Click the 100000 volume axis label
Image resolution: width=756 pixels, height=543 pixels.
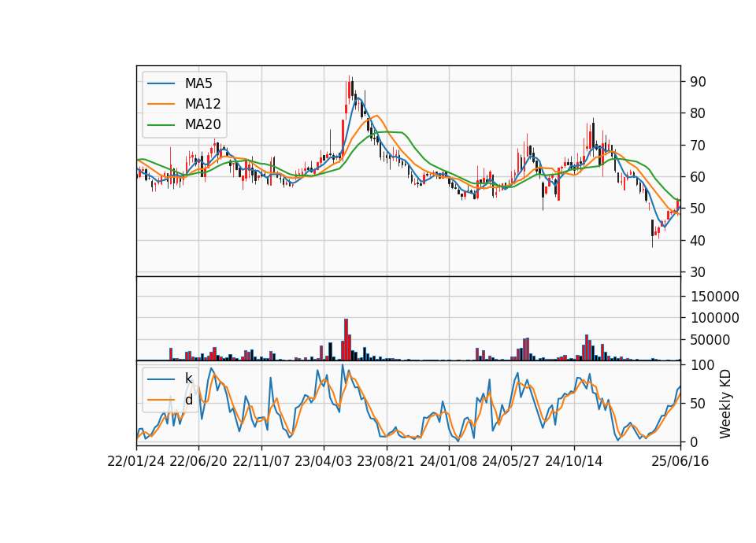pyautogui.click(x=714, y=318)
